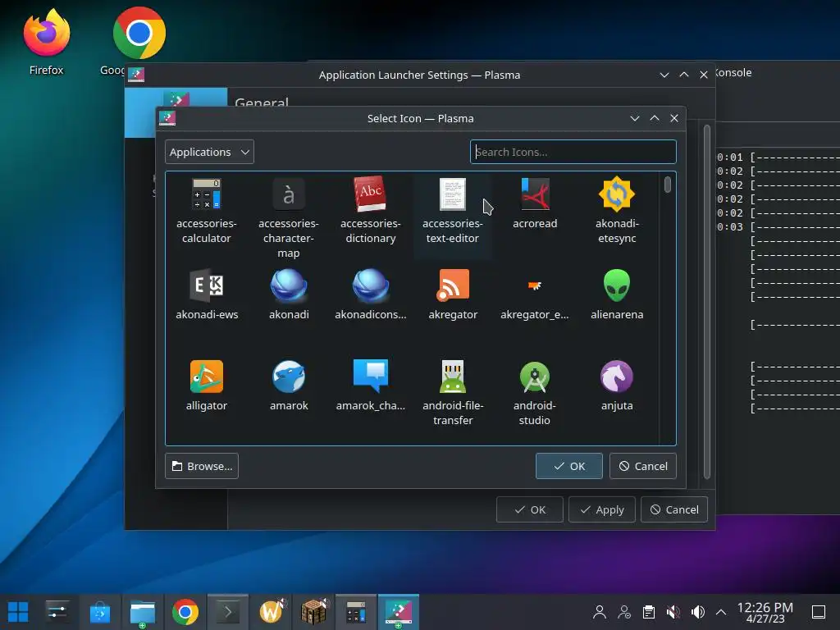The width and height of the screenshot is (840, 630).
Task: Click the Browse... button
Action: tap(202, 466)
